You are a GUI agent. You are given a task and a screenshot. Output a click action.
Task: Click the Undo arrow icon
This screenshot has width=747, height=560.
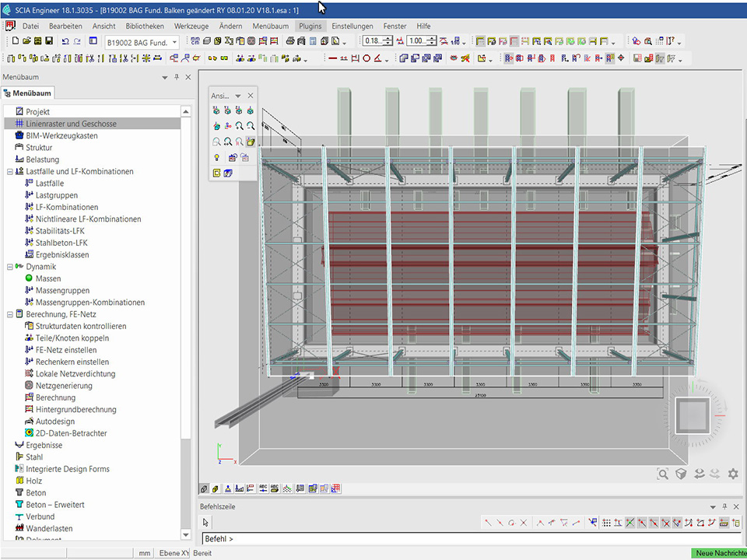click(x=65, y=41)
